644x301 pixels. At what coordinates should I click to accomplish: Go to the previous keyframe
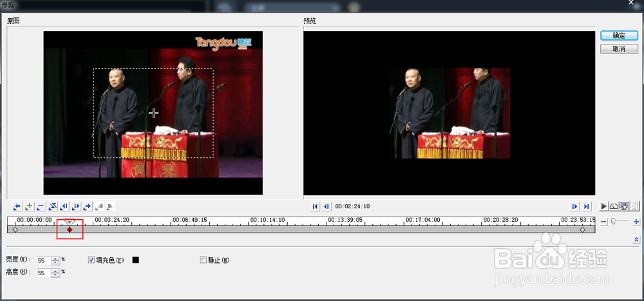click(17, 206)
